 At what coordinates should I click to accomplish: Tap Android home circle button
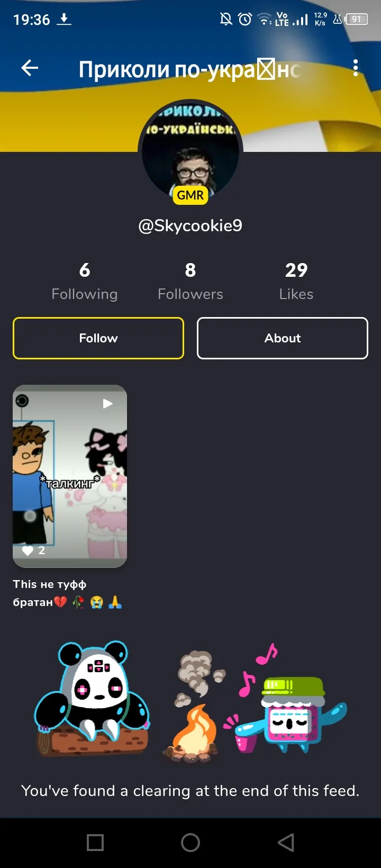190,843
